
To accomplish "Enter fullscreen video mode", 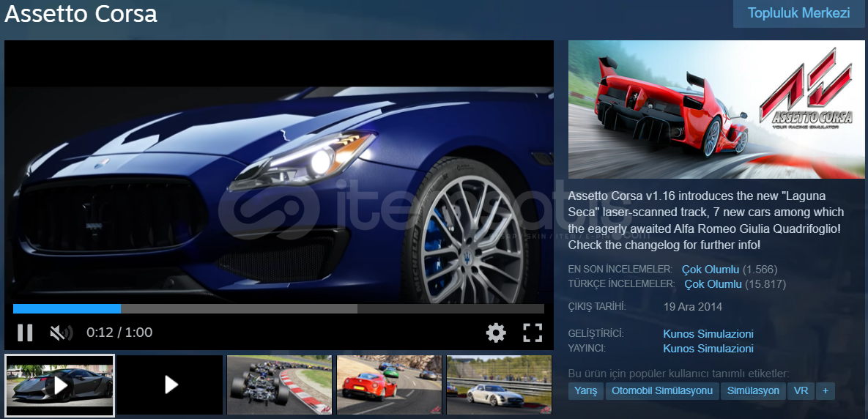I will pyautogui.click(x=533, y=333).
